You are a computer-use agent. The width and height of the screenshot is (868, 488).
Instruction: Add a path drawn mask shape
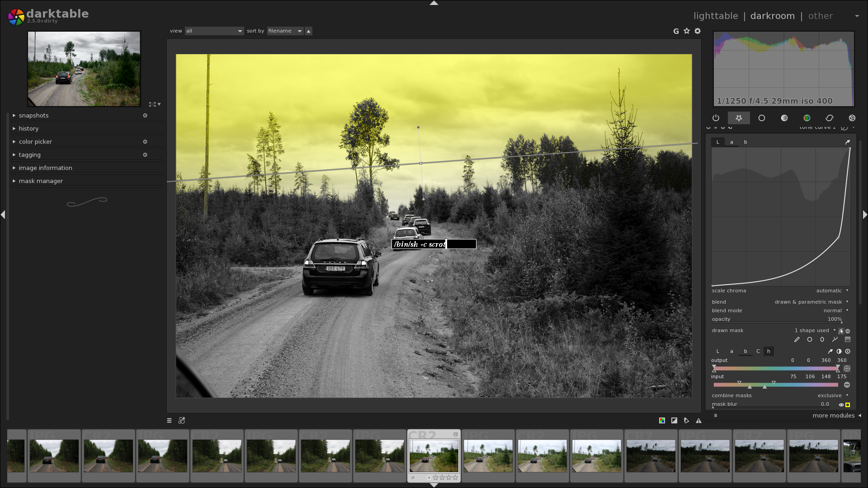(835, 339)
